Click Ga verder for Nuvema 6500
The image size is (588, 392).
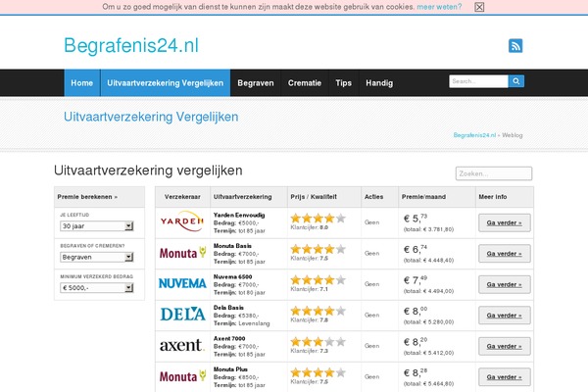[505, 284]
